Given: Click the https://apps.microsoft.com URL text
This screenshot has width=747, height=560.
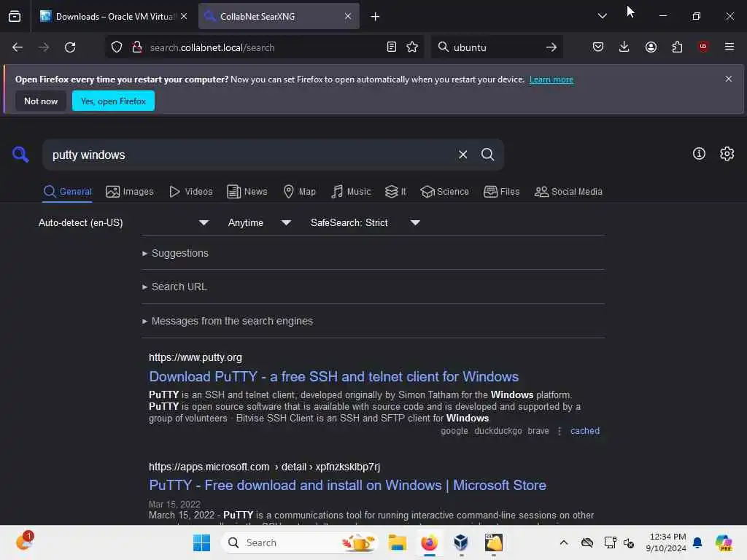Looking at the screenshot, I should (x=209, y=467).
